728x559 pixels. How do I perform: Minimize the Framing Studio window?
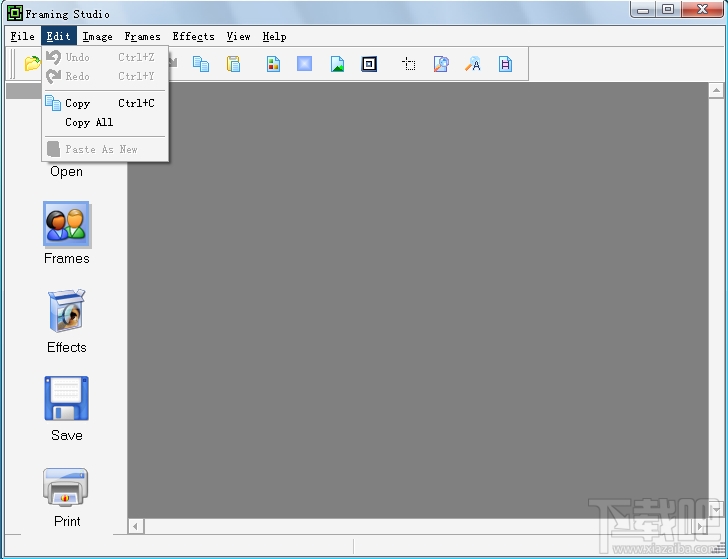[x=643, y=10]
